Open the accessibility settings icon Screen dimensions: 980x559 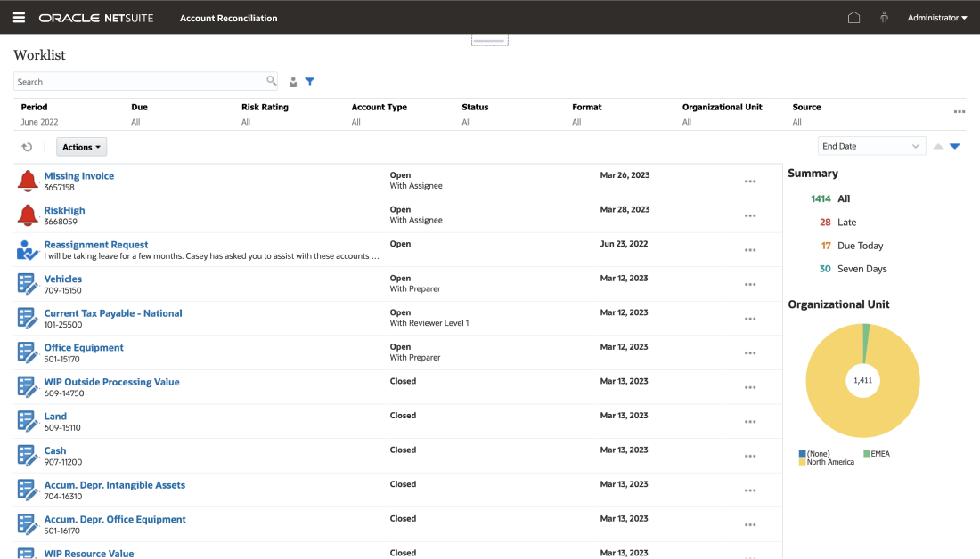[884, 18]
